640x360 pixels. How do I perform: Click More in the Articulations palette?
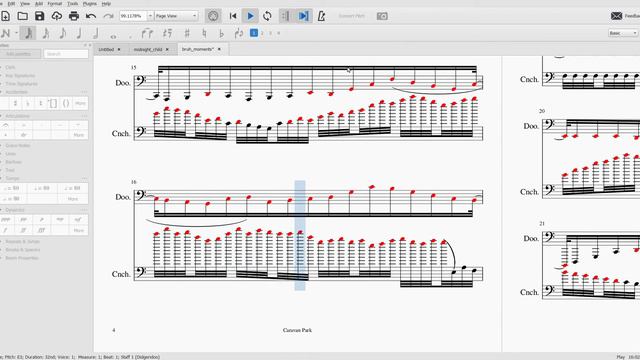[x=79, y=135]
